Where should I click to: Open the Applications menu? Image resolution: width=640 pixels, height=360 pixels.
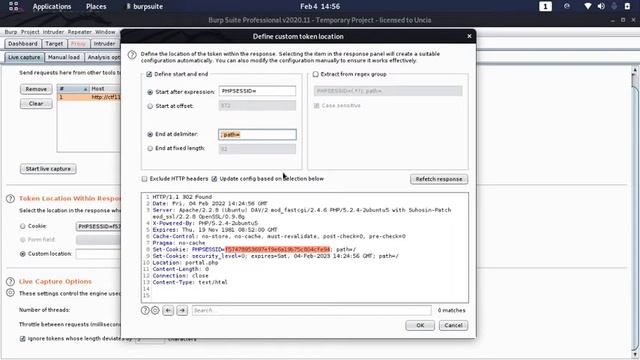point(52,7)
